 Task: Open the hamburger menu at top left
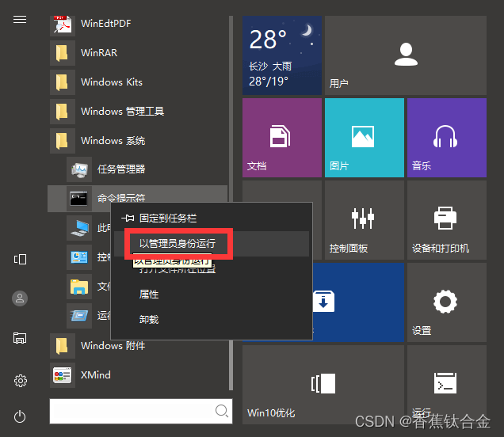coord(20,20)
